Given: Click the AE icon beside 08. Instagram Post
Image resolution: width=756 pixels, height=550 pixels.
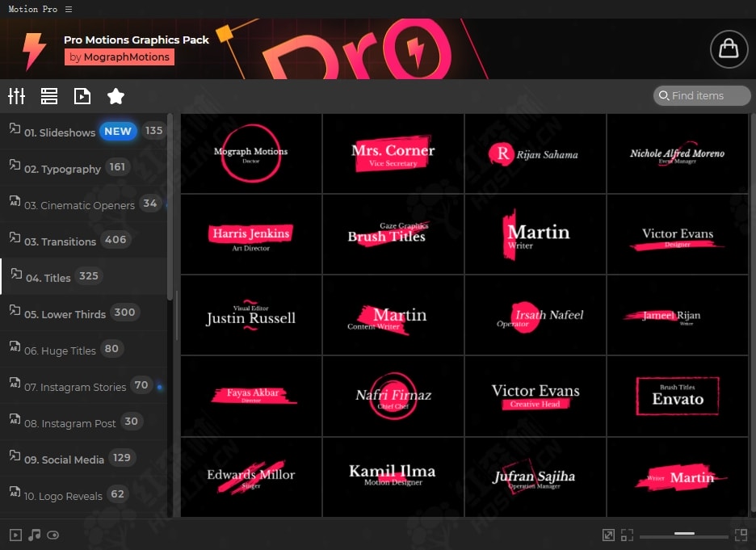Looking at the screenshot, I should click(x=15, y=419).
